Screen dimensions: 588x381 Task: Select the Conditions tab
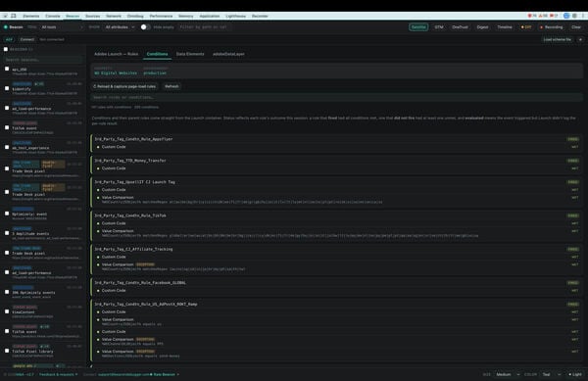coord(157,54)
